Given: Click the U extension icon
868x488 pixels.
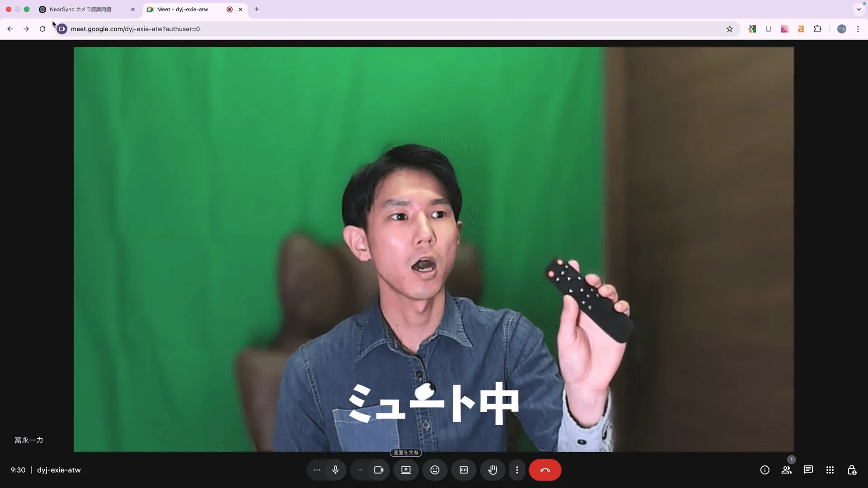Looking at the screenshot, I should pos(769,29).
